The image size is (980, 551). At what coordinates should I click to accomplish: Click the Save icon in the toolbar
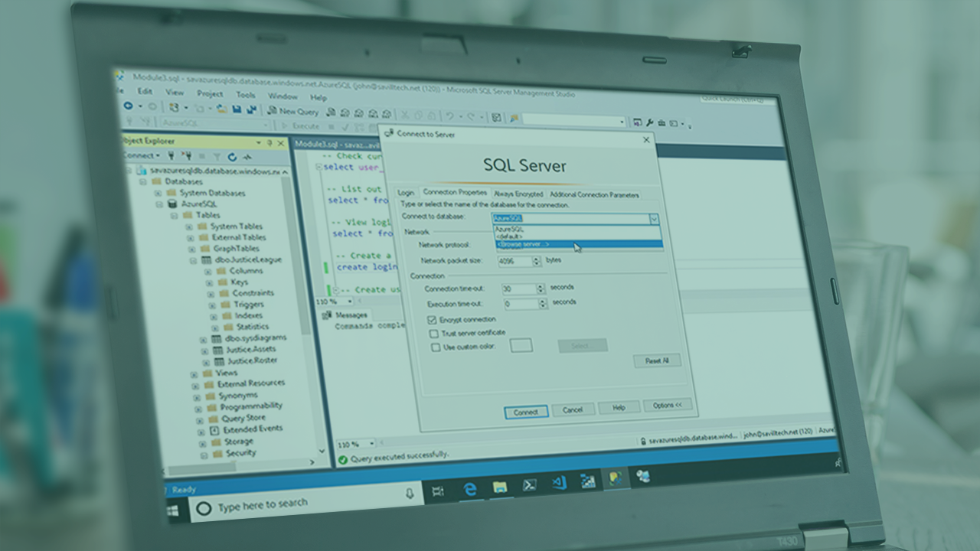point(237,109)
